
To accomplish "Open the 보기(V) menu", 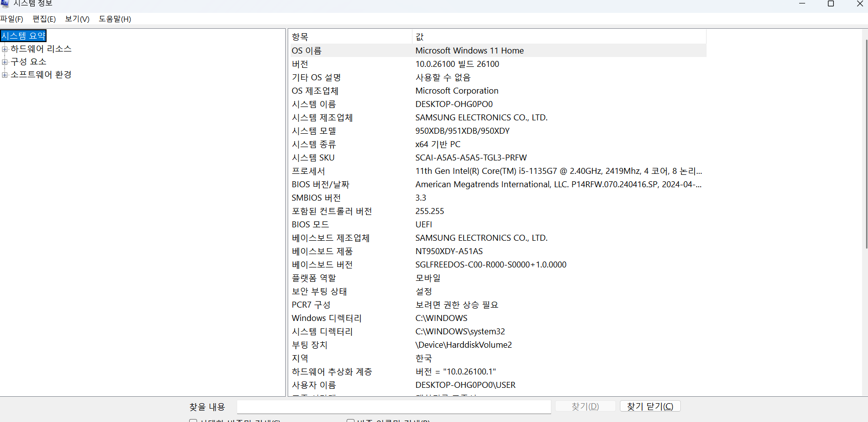I will pyautogui.click(x=77, y=19).
